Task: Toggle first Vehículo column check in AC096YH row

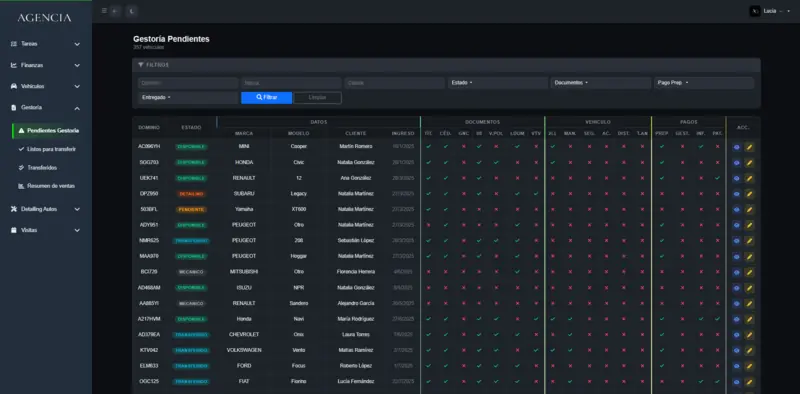Action: click(552, 146)
